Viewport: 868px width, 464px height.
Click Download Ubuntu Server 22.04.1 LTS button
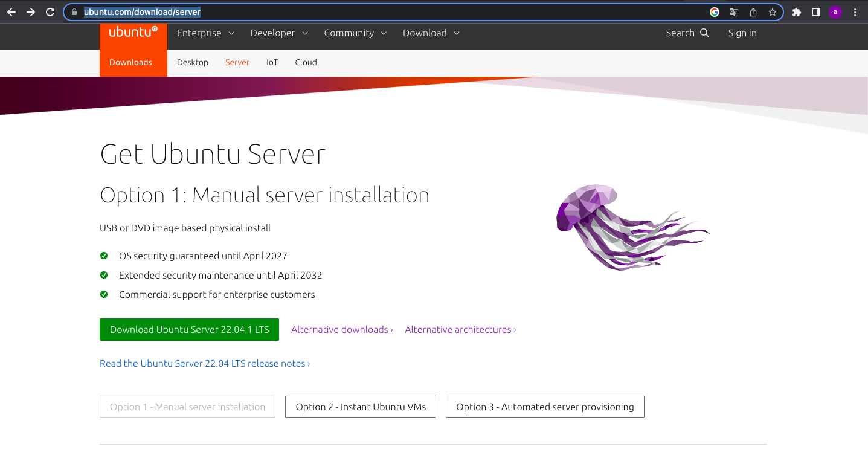[189, 330]
